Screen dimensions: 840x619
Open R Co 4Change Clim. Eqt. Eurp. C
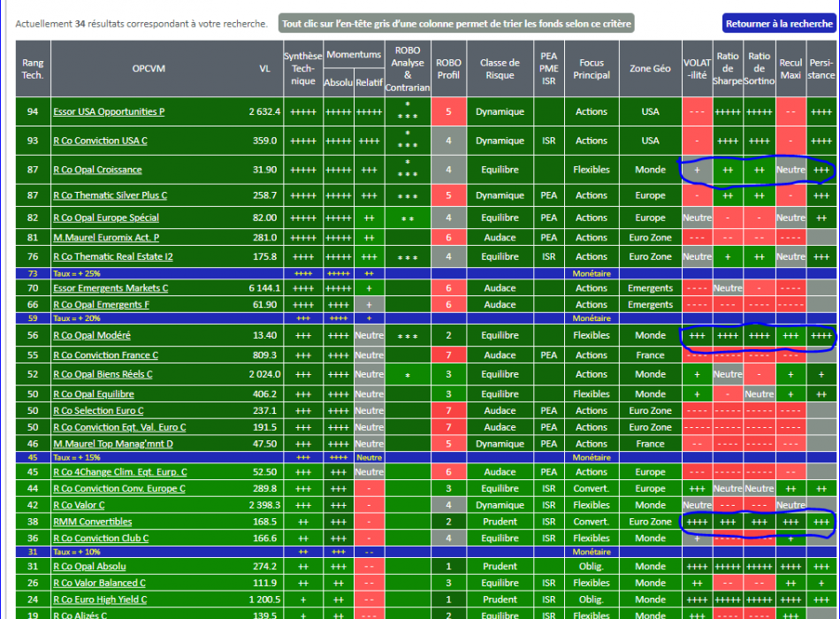[120, 471]
